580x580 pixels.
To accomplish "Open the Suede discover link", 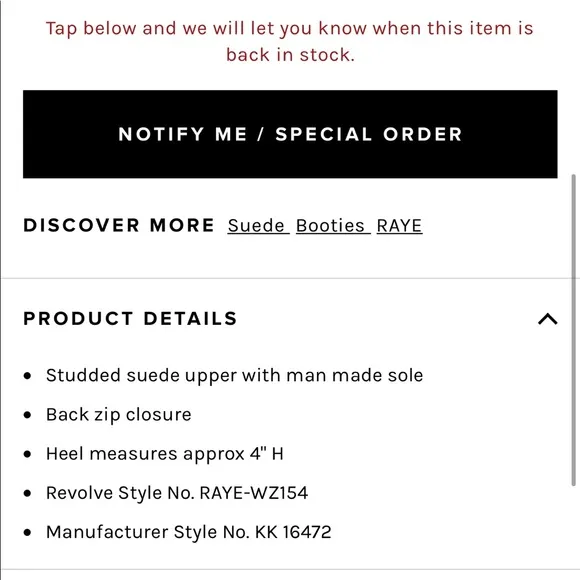I will click(x=258, y=226).
